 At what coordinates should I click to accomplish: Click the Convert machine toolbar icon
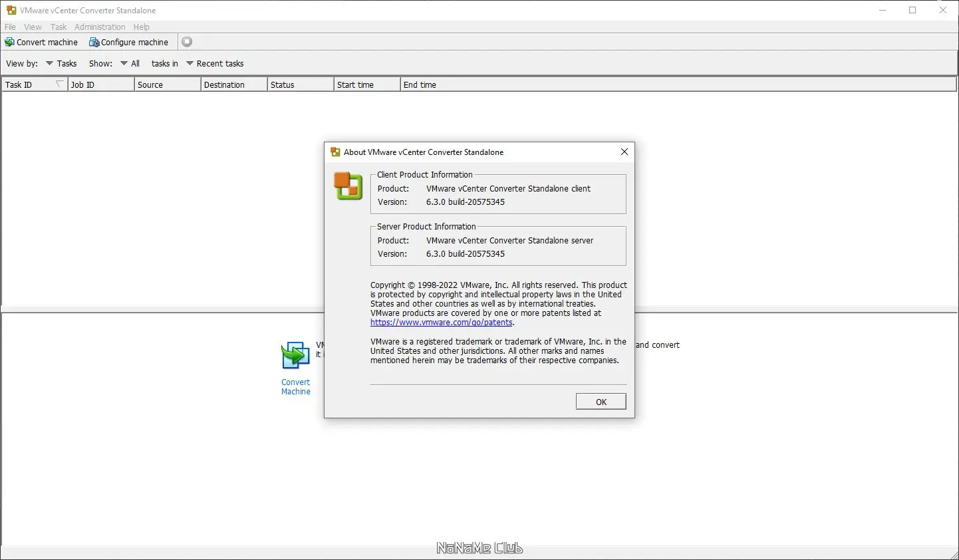9,42
